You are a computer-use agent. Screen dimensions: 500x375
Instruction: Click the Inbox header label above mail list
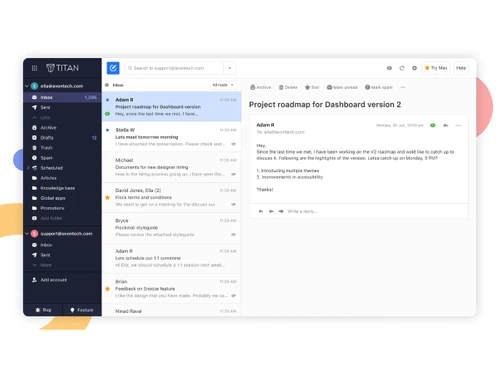(x=118, y=85)
